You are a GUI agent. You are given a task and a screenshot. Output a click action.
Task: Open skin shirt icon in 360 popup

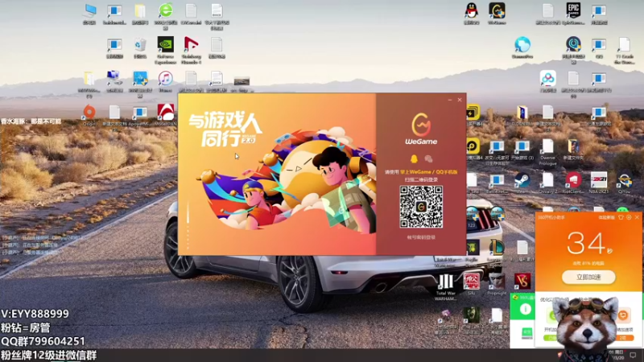coord(621,217)
